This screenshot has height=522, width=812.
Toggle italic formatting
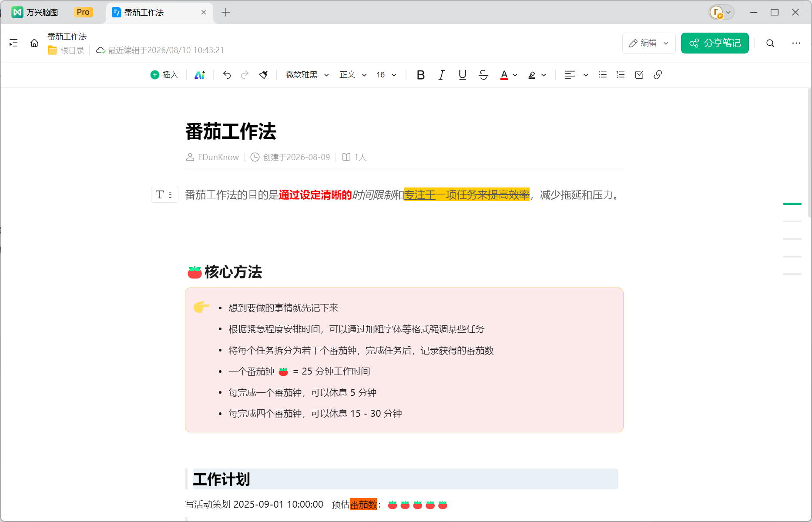point(441,75)
